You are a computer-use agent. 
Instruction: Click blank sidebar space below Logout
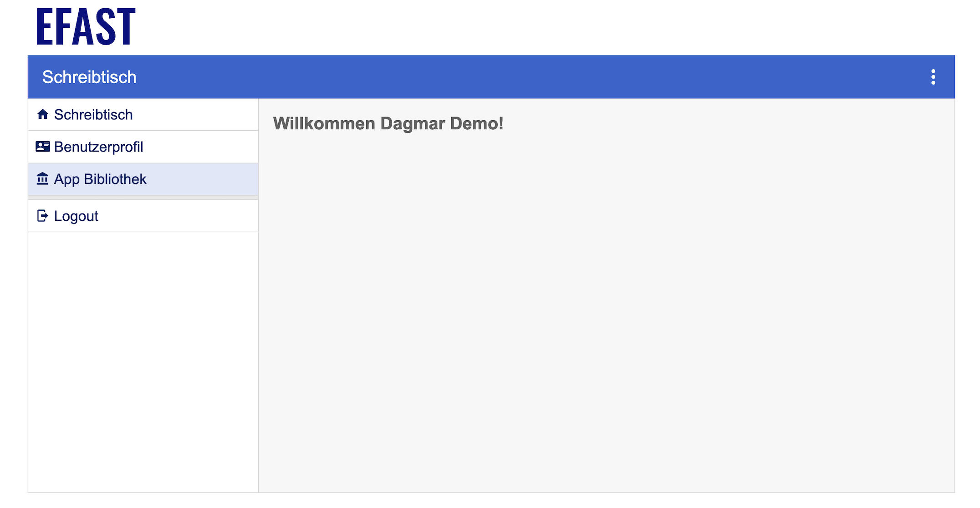click(x=143, y=360)
